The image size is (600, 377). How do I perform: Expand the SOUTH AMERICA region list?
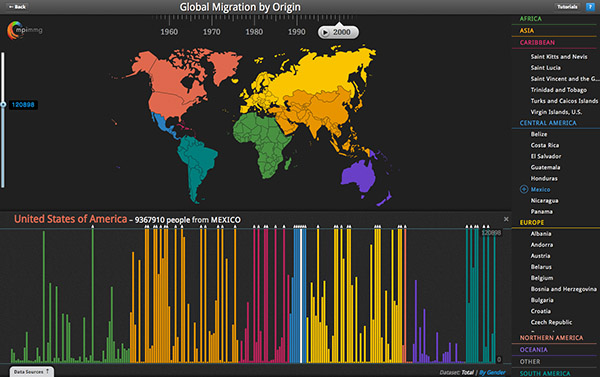pos(545,373)
